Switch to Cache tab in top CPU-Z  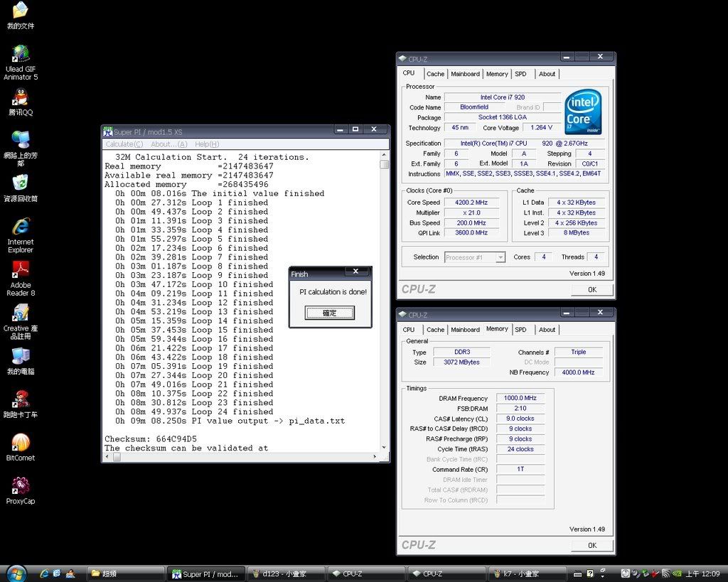pos(435,74)
